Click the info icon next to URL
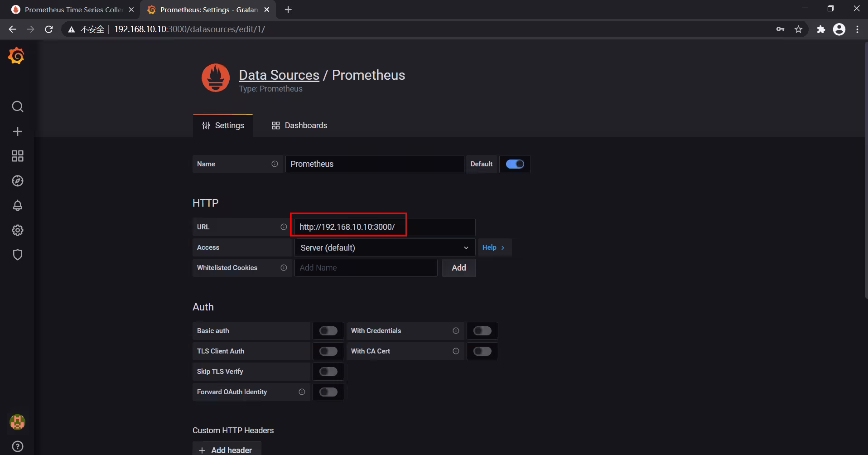This screenshot has width=868, height=455. (284, 227)
